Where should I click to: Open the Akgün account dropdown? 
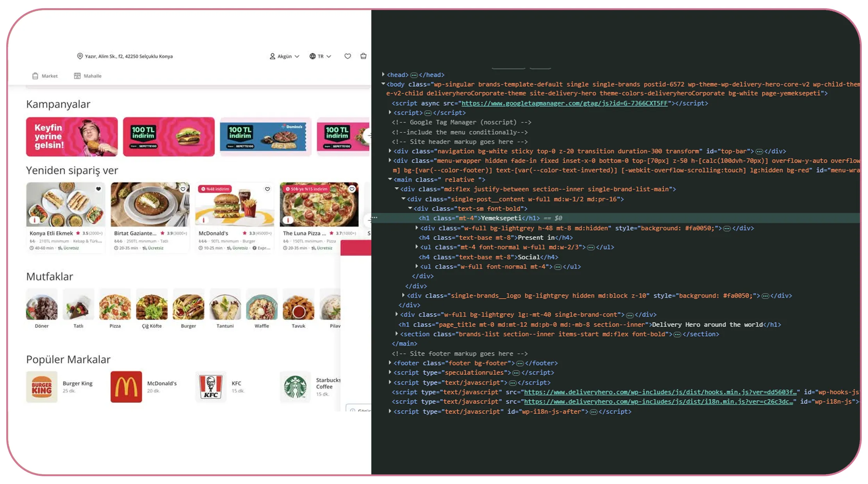point(285,56)
